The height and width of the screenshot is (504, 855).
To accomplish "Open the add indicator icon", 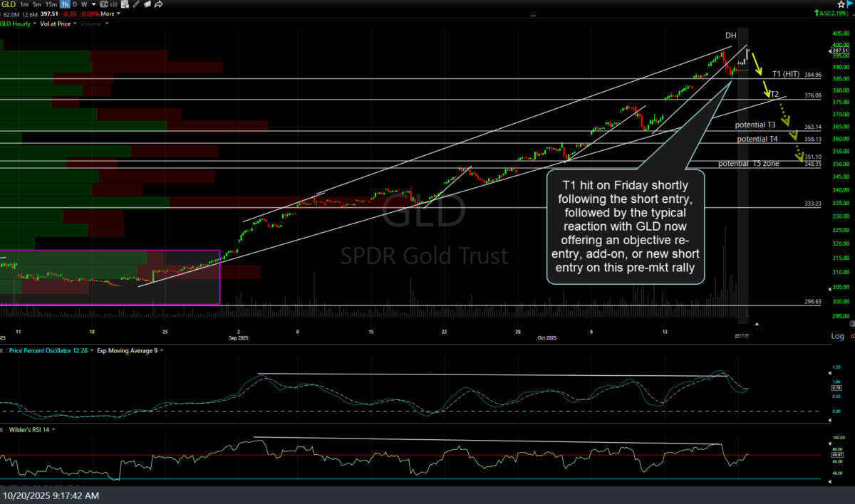I will 125,4.
